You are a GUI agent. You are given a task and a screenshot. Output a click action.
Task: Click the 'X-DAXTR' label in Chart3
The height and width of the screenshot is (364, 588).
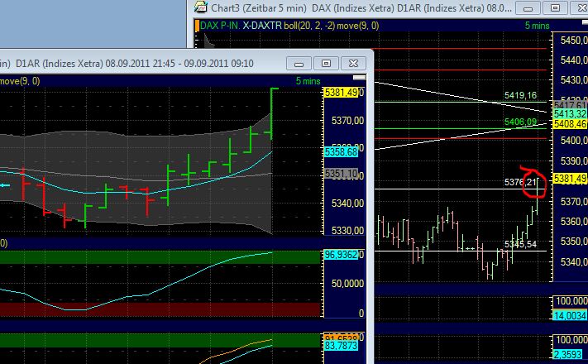coord(262,26)
